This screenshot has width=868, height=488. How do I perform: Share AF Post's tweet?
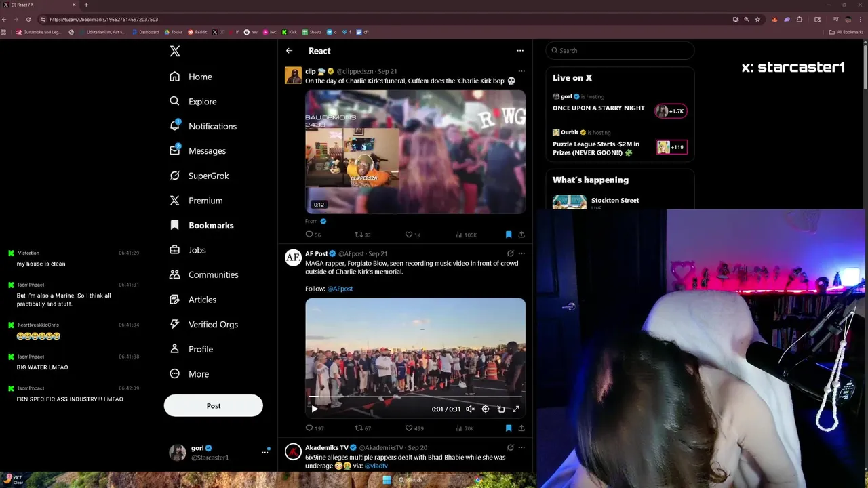(521, 428)
